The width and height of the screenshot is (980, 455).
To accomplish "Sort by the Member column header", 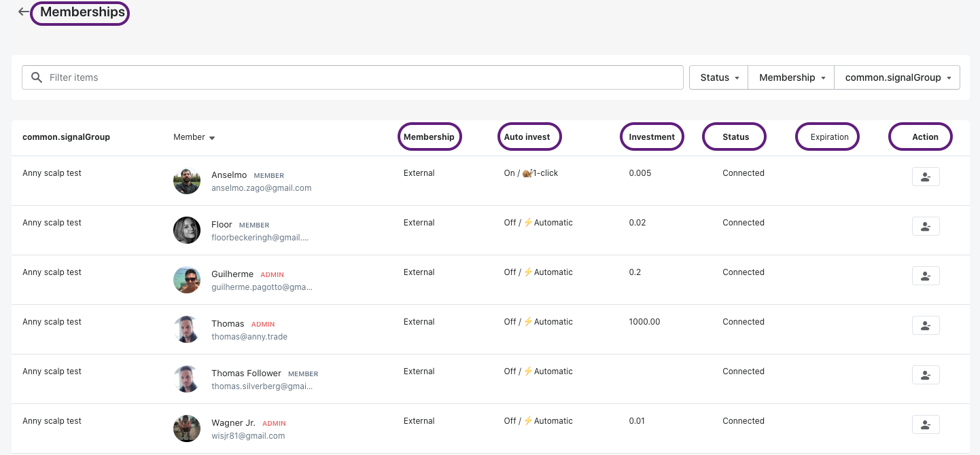I will [x=194, y=137].
